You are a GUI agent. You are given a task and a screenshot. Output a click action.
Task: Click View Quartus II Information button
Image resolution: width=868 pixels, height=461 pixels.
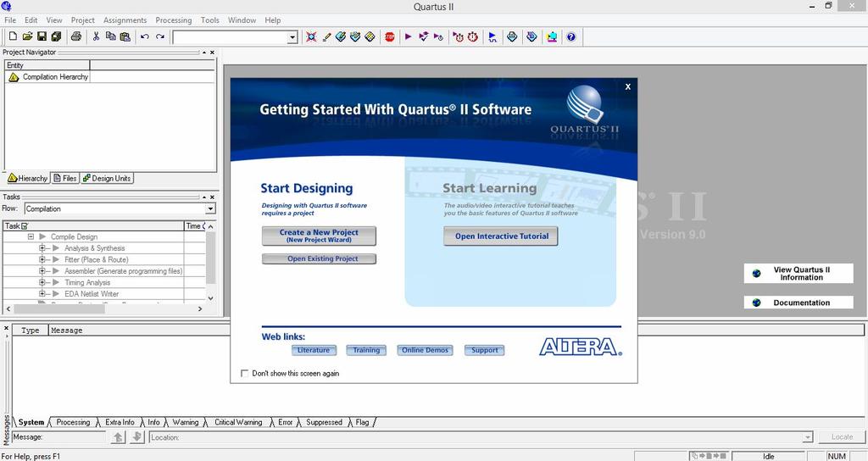[798, 274]
